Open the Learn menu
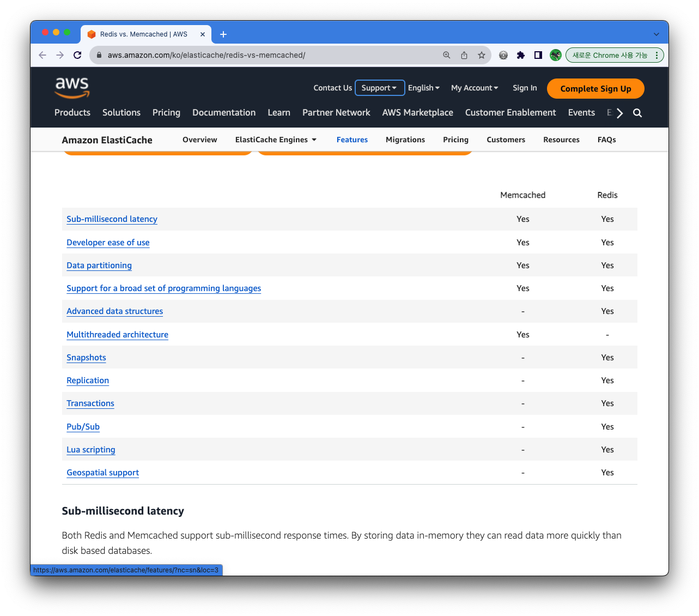The width and height of the screenshot is (699, 616). [x=279, y=112]
